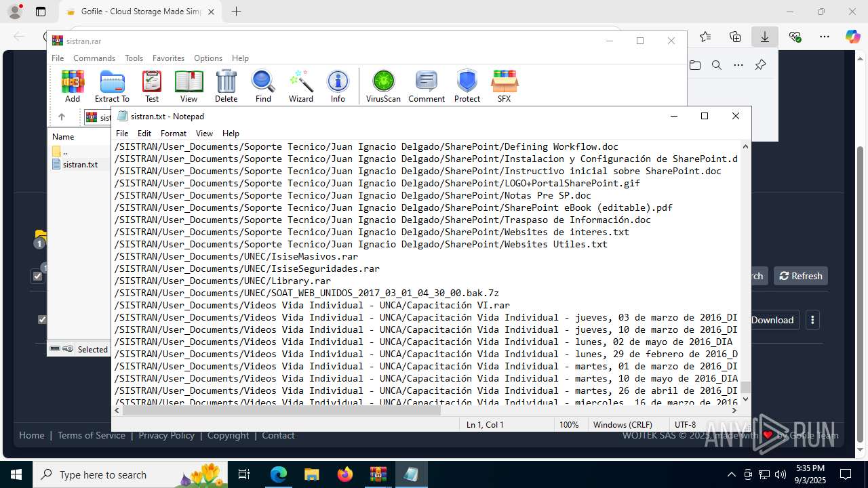The height and width of the screenshot is (488, 868).
Task: Click the Add icon in WinRAR toolbar
Action: click(73, 86)
